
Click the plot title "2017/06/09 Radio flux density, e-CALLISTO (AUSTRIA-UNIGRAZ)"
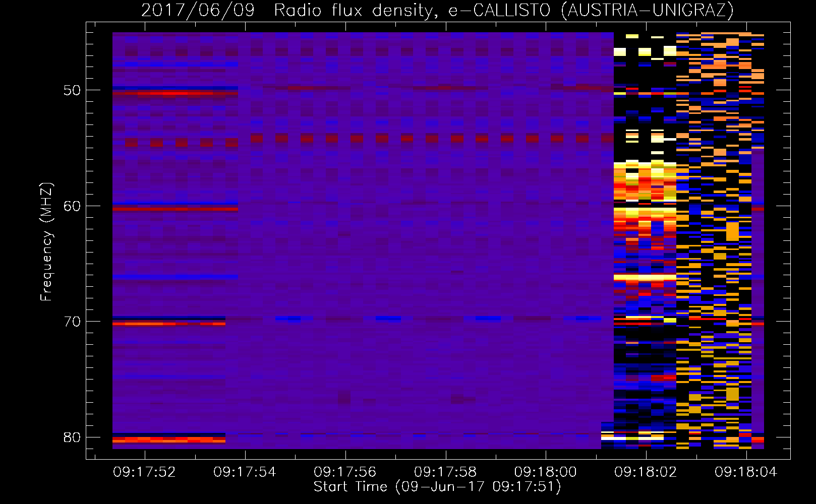438,11
